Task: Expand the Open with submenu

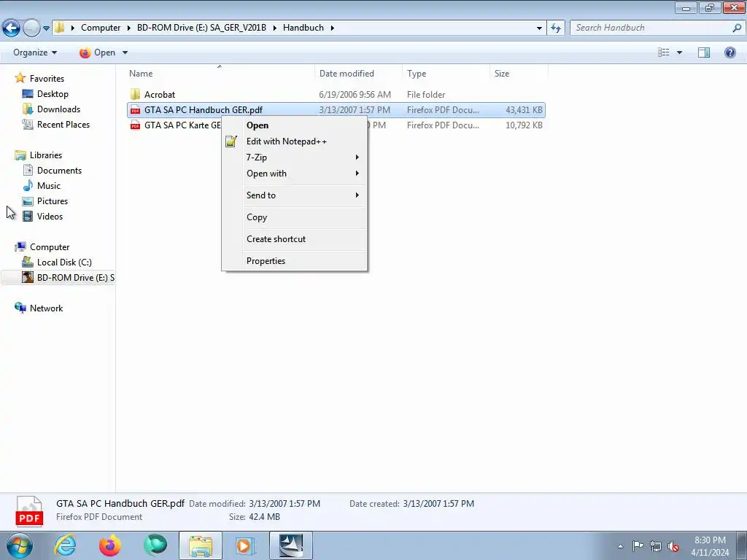Action: (295, 174)
